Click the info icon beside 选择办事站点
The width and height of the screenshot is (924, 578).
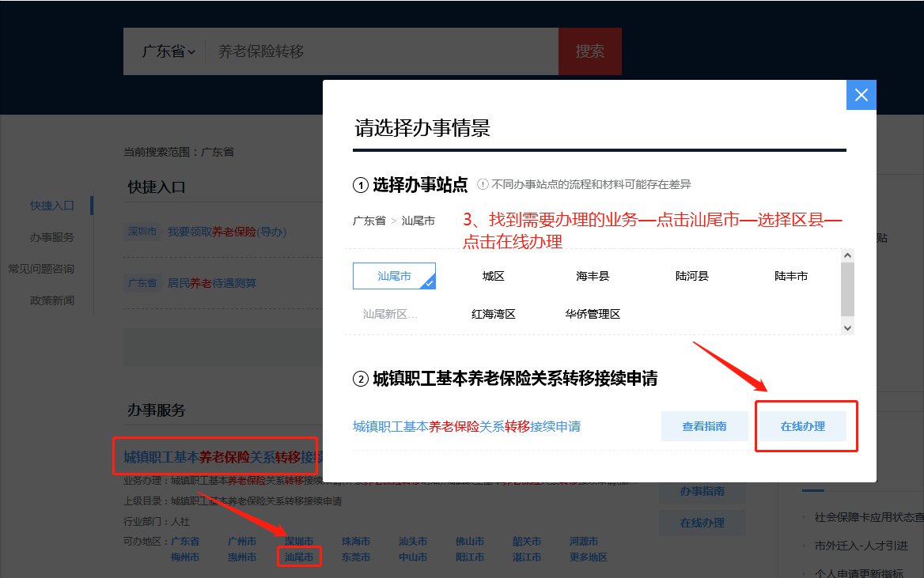(x=483, y=184)
